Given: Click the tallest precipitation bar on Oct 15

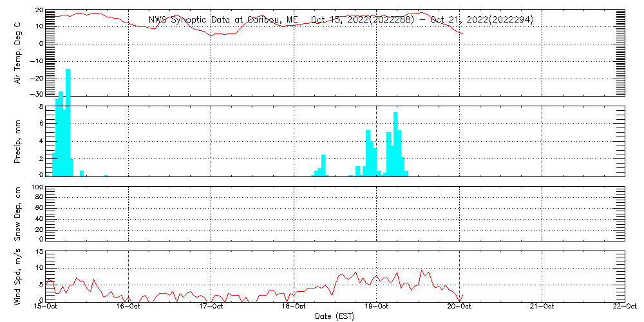Looking at the screenshot, I should click(x=68, y=122).
